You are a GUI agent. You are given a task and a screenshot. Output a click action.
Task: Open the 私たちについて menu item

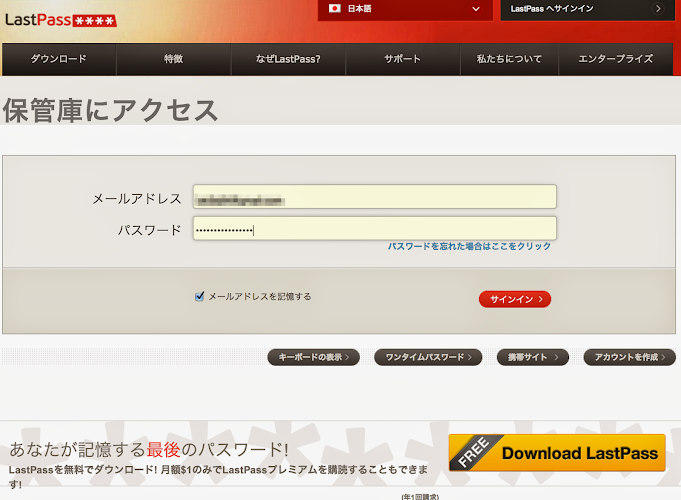tap(509, 59)
